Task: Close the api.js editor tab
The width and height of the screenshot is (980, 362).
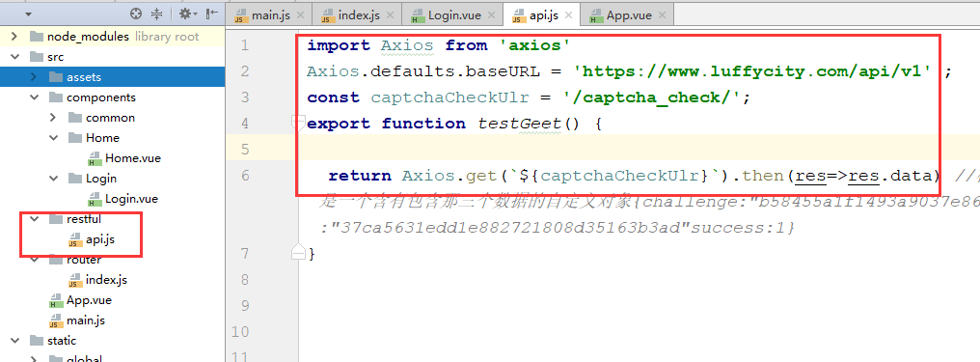Action: (x=569, y=15)
